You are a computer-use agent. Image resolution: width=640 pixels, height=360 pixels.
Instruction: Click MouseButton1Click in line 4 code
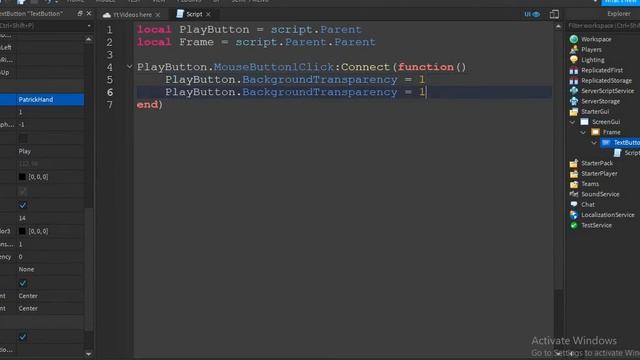pyautogui.click(x=274, y=67)
